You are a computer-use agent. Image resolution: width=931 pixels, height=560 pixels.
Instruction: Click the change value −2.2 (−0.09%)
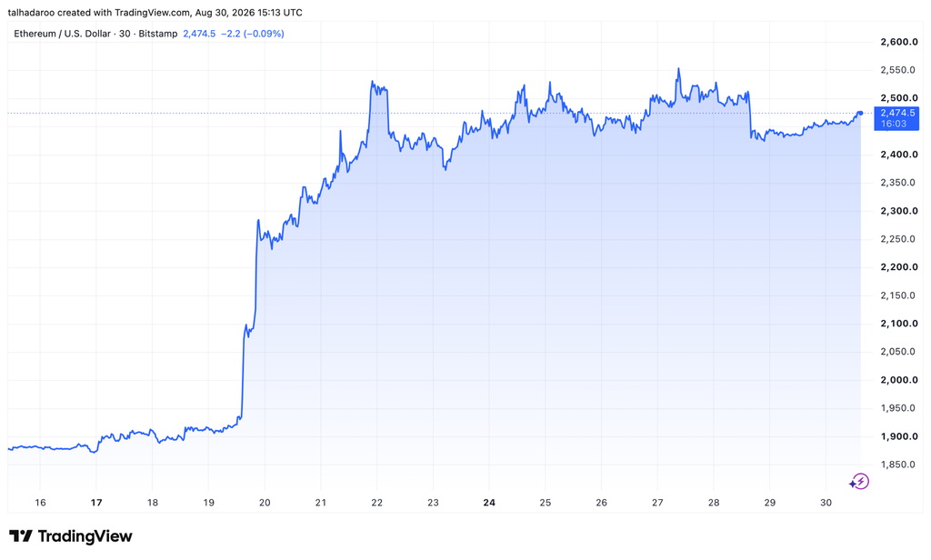[x=253, y=34]
